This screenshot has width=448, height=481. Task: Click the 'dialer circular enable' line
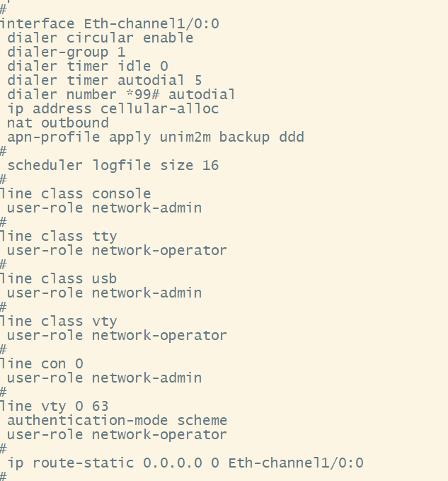tap(100, 38)
